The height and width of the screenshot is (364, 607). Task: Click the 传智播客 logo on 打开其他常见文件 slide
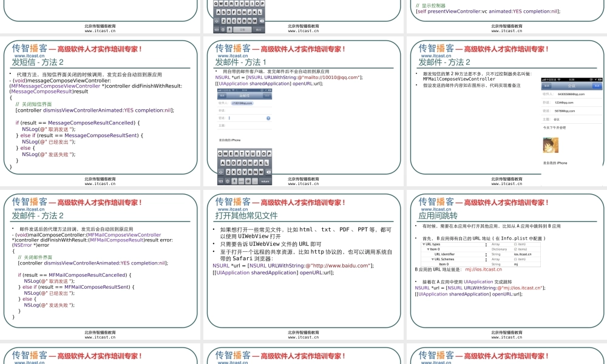point(232,202)
